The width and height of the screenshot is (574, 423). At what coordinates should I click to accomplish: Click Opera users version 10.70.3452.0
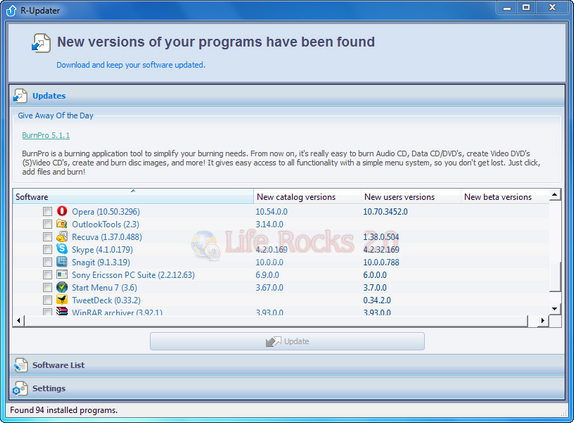[385, 212]
